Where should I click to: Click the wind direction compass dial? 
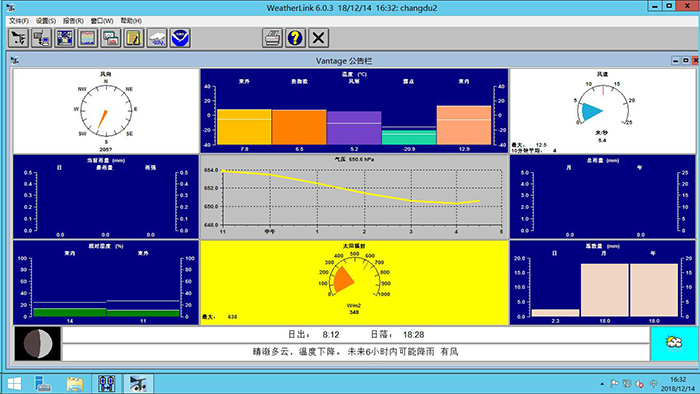click(106, 110)
